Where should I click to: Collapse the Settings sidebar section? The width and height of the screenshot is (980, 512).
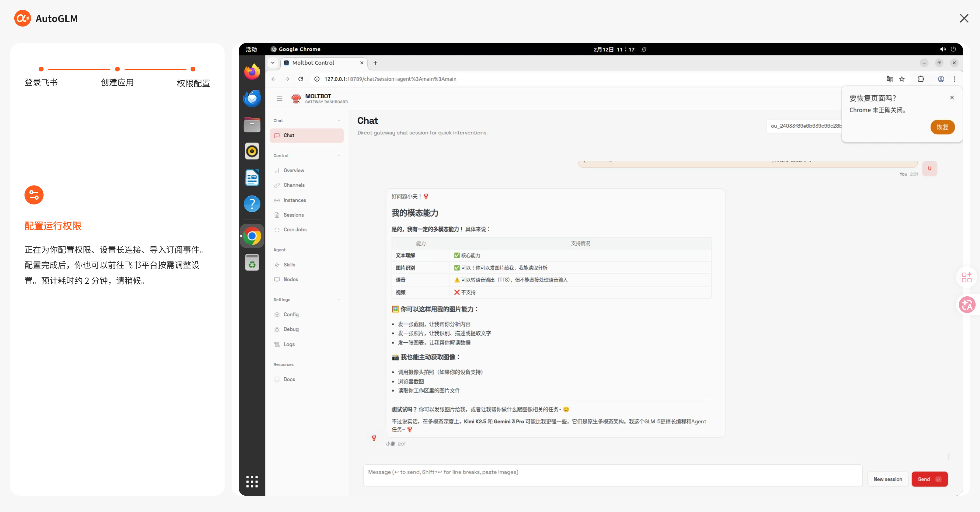tap(339, 300)
